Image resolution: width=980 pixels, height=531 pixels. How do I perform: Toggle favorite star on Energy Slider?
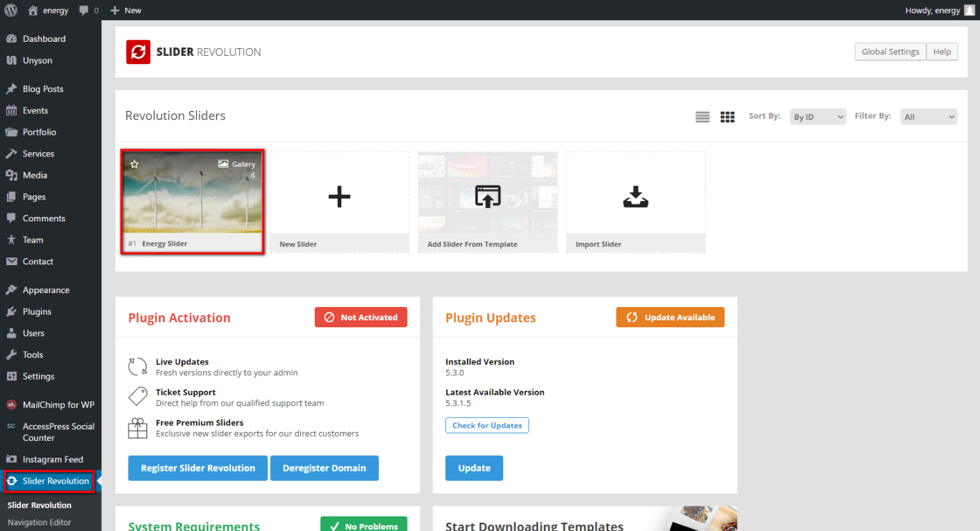(x=135, y=164)
